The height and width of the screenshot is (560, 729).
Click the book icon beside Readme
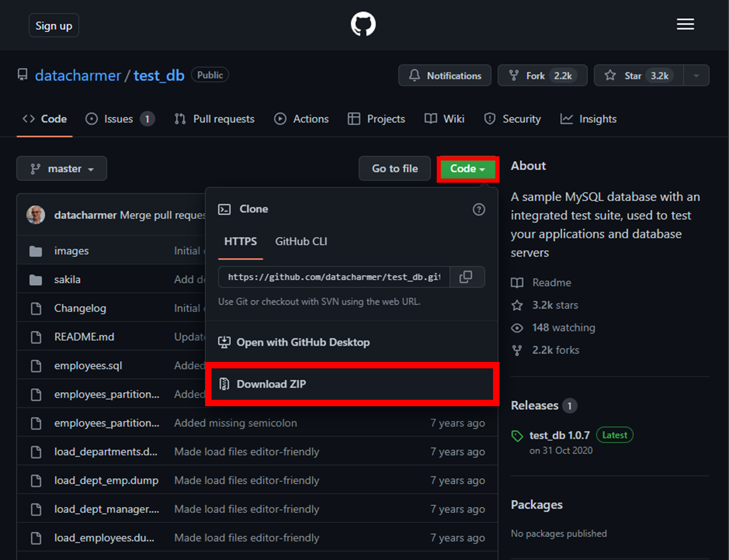coord(517,283)
